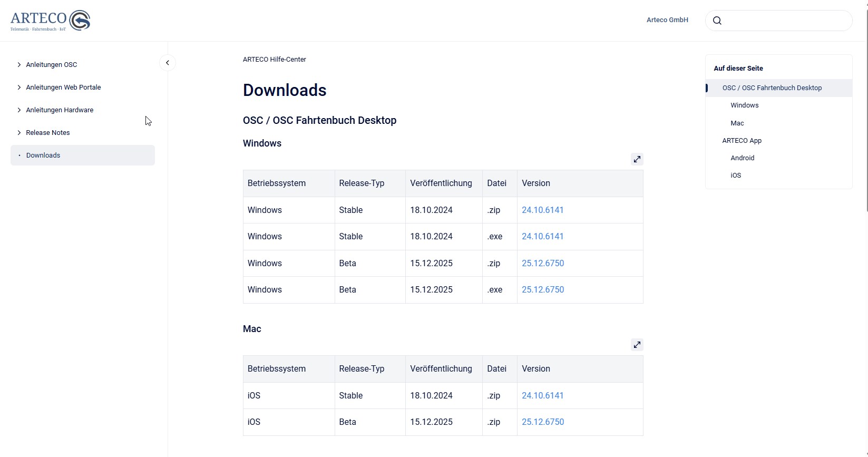Expand the Mac table to full view
The image size is (868, 457).
[637, 345]
